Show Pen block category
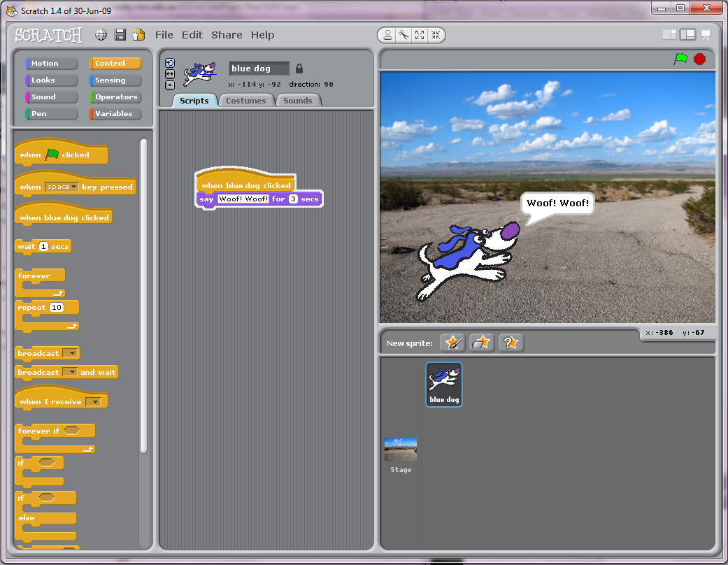This screenshot has width=728, height=565. (52, 113)
